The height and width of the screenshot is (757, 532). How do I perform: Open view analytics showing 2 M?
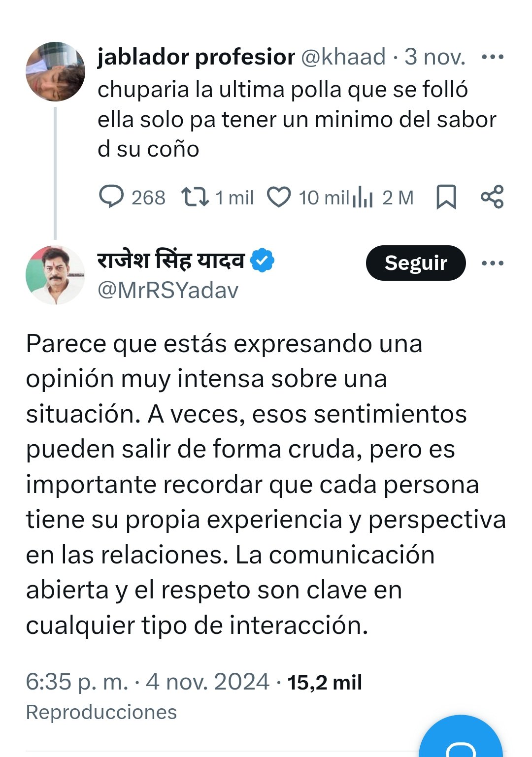[363, 197]
